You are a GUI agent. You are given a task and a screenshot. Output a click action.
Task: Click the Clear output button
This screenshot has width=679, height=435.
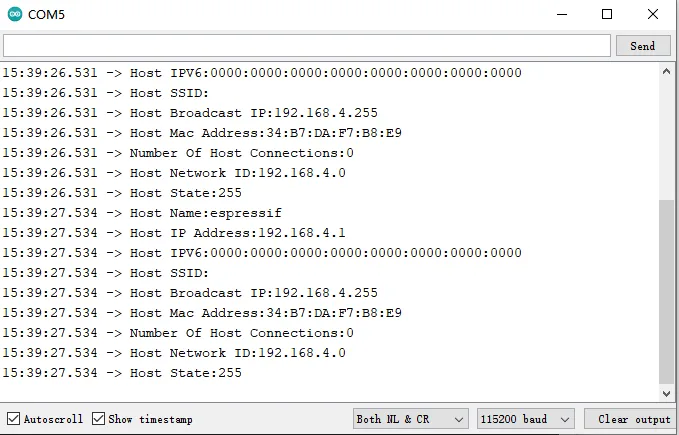click(631, 419)
